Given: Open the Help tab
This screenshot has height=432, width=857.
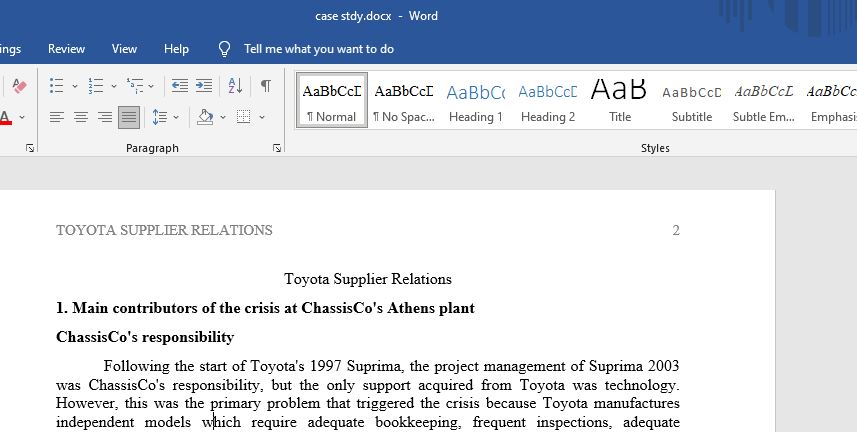Looking at the screenshot, I should coord(176,49).
